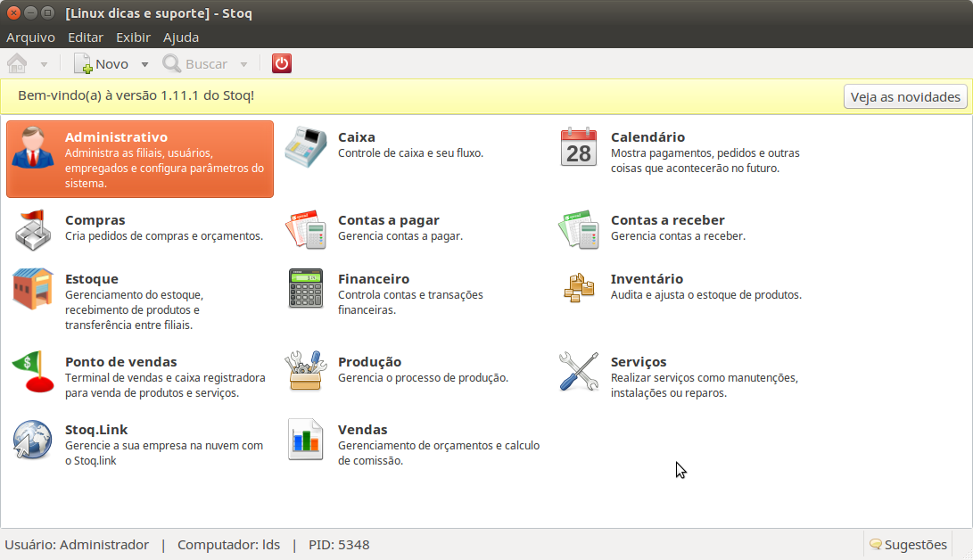The height and width of the screenshot is (560, 973).
Task: Click the 'Bem-vindo(a) à versão 1.11.1' message
Action: point(136,95)
